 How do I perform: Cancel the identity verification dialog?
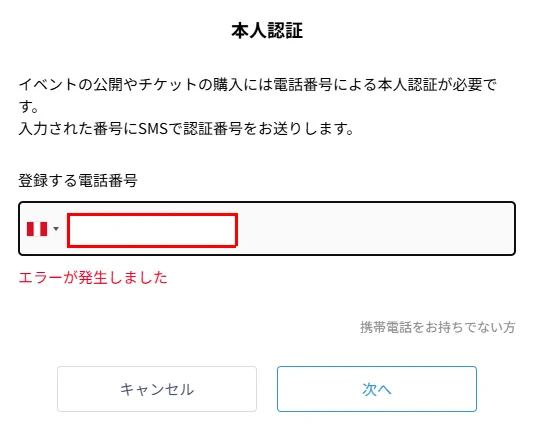coord(157,389)
